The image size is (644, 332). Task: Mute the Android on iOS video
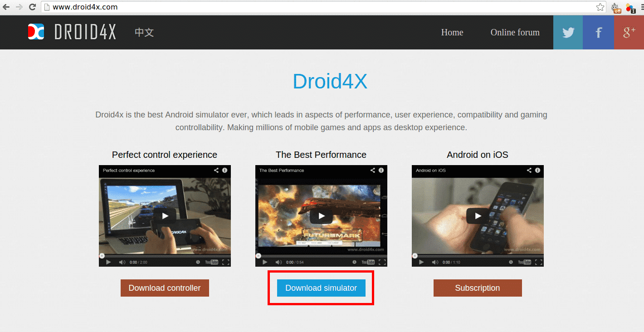pyautogui.click(x=435, y=262)
